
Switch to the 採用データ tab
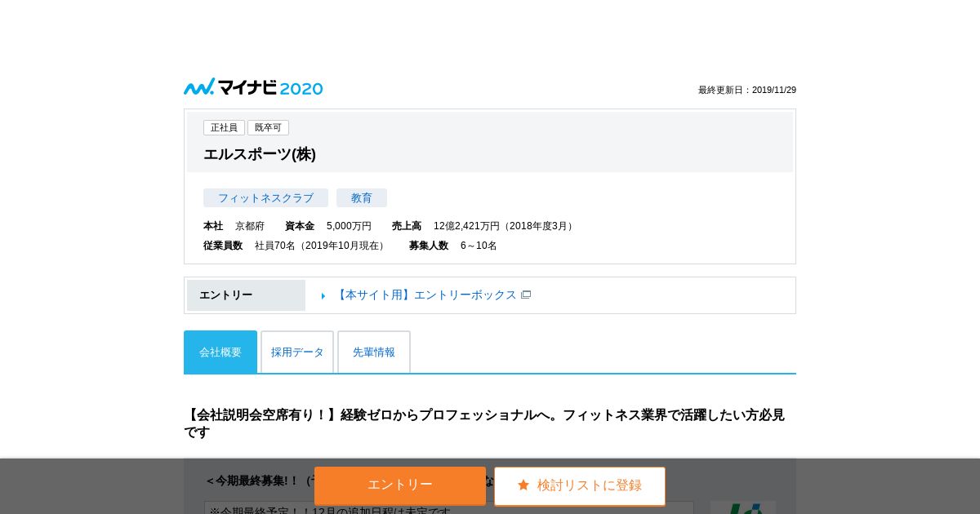(x=297, y=352)
